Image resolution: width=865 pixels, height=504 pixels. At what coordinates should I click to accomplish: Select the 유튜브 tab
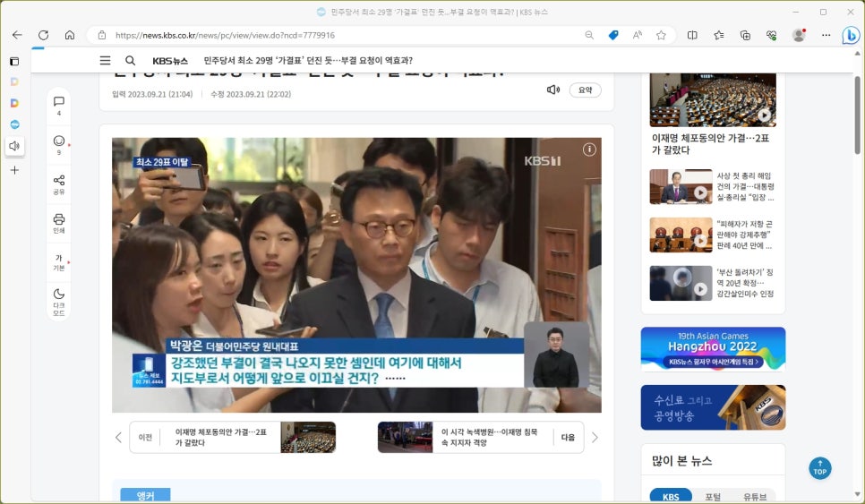click(754, 496)
